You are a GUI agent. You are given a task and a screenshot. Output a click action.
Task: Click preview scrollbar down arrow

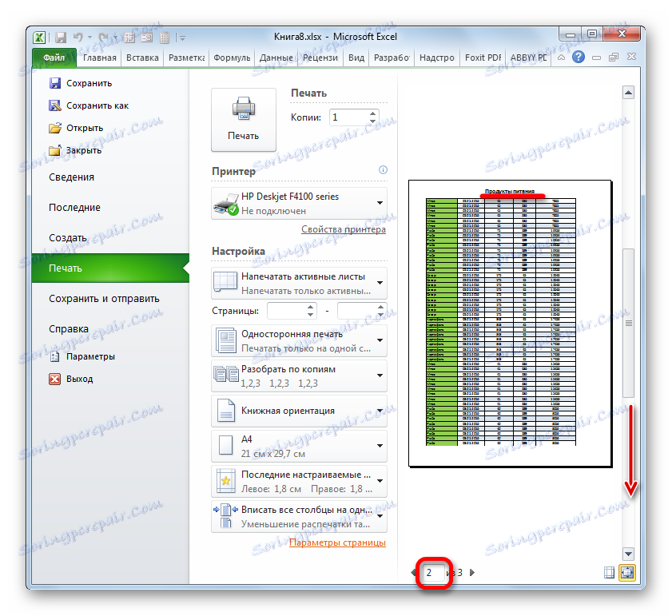(x=628, y=554)
